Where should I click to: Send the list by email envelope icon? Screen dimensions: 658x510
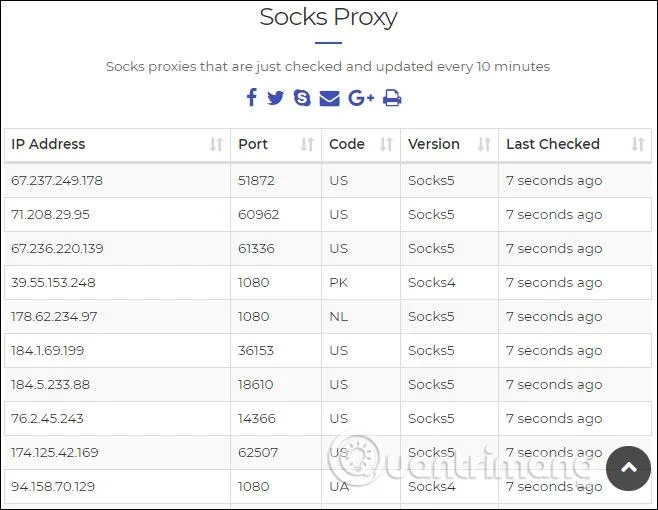(329, 98)
